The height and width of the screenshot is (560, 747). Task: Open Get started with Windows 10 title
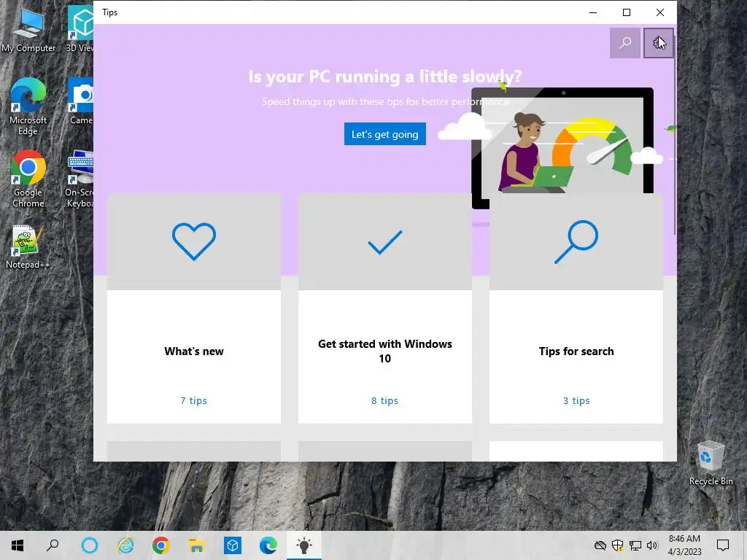385,351
